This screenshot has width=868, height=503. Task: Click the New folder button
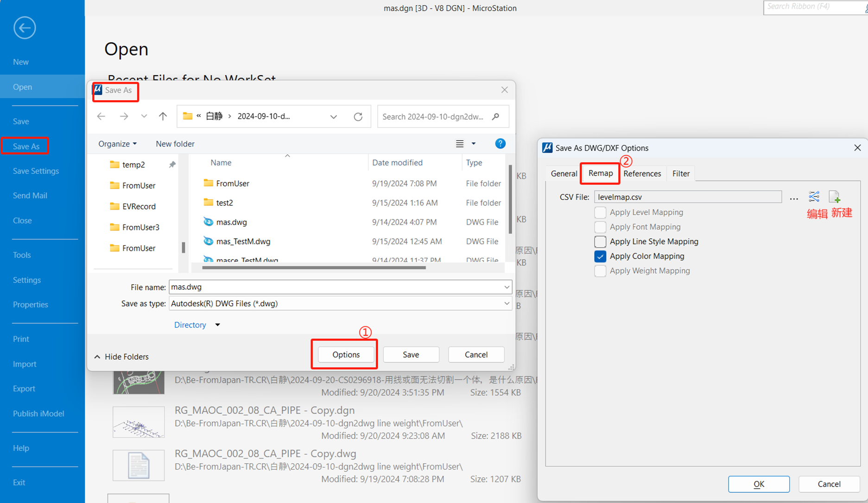175,144
